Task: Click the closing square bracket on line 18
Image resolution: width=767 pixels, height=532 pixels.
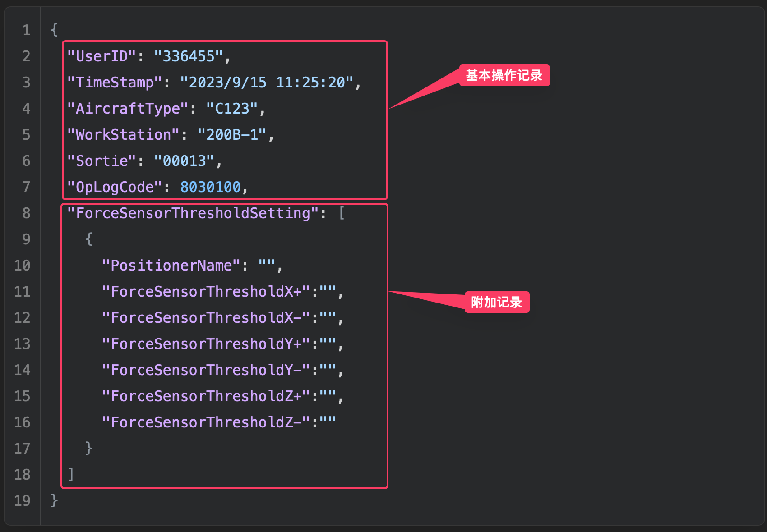Action: tap(71, 474)
